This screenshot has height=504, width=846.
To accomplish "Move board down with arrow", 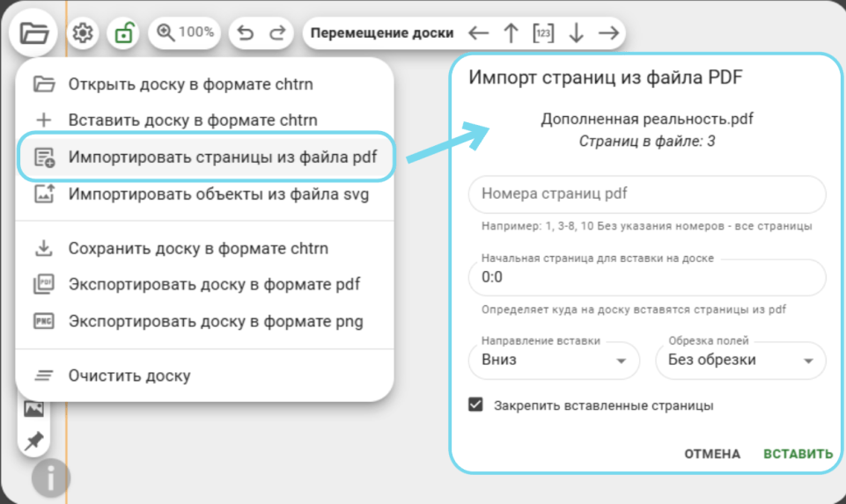I will 577,33.
